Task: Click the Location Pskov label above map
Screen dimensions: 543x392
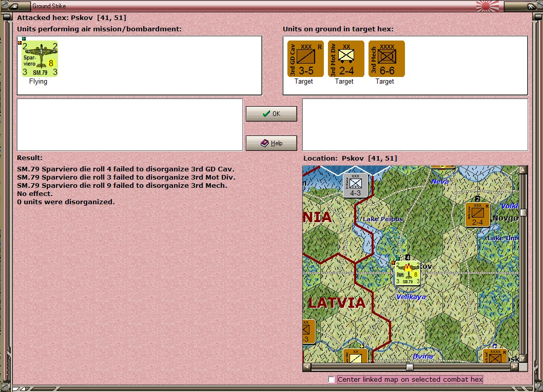Action: [x=350, y=158]
